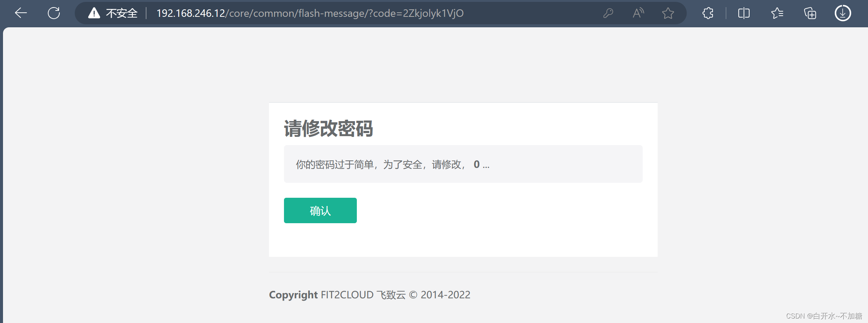Click FIT2CLOUD 飞致云 footer text
Image resolution: width=868 pixels, height=323 pixels.
click(x=363, y=295)
